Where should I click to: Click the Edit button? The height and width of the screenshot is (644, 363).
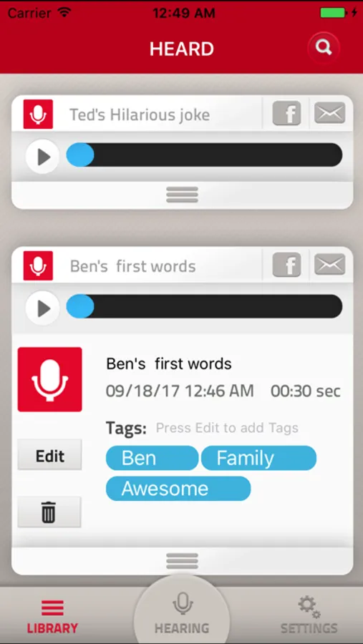click(x=49, y=454)
